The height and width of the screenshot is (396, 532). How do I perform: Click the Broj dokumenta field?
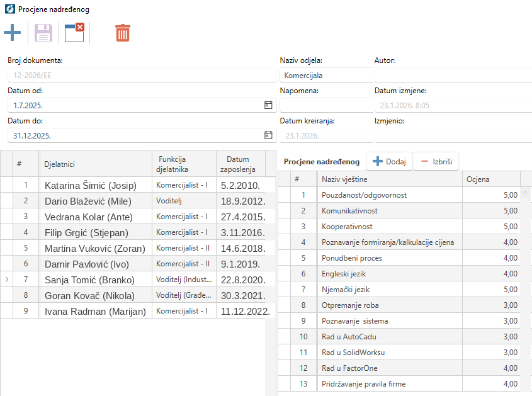point(142,75)
